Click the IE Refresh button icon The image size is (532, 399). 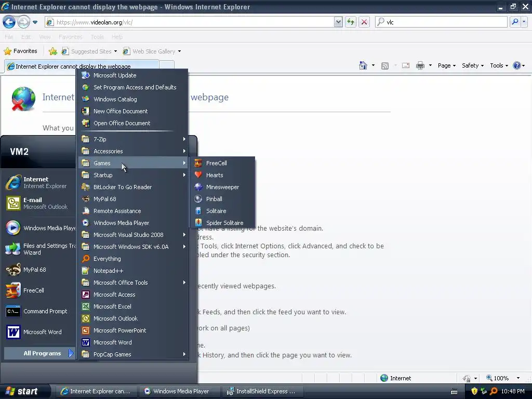point(351,22)
